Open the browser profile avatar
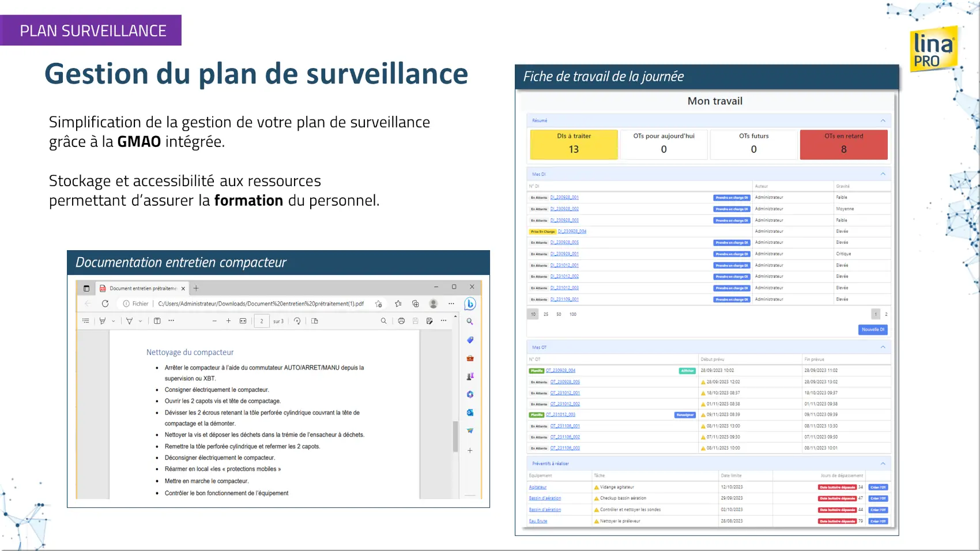Screen dimensions: 980x551 pos(434,304)
